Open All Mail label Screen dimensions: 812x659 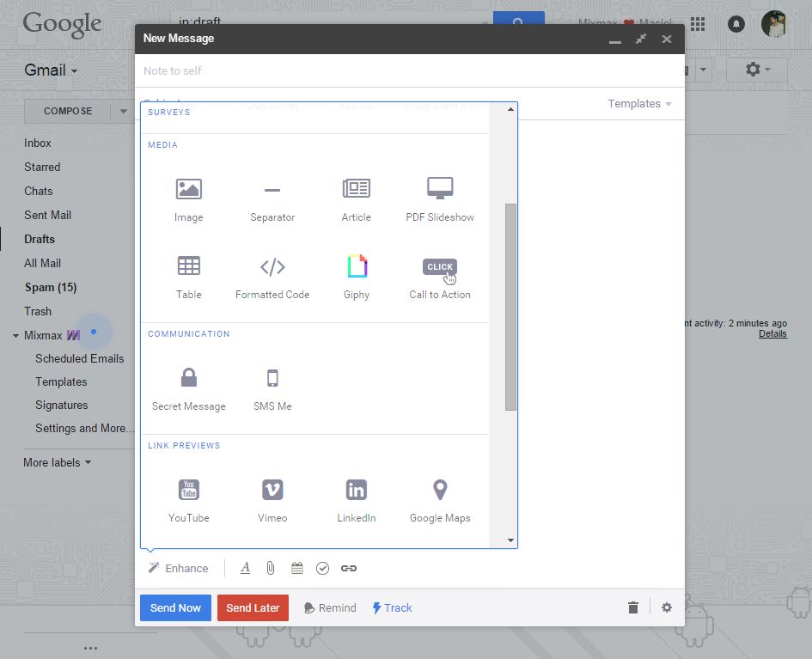(42, 263)
